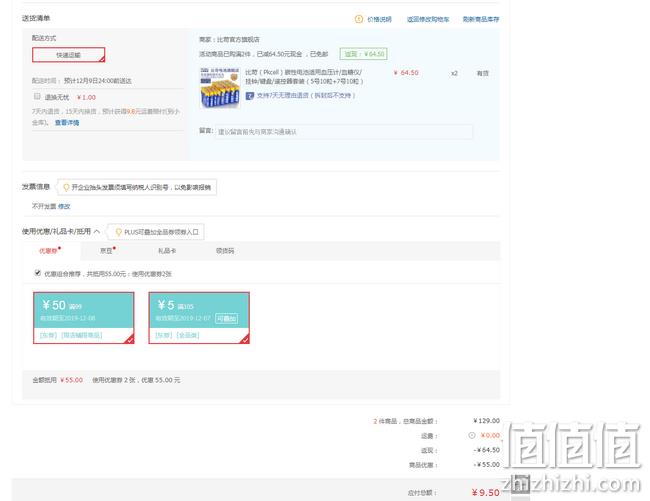Image resolution: width=650 pixels, height=501 pixels.
Task: Enable the 退换无忧 ¥1.00 checkbox
Action: click(x=37, y=96)
